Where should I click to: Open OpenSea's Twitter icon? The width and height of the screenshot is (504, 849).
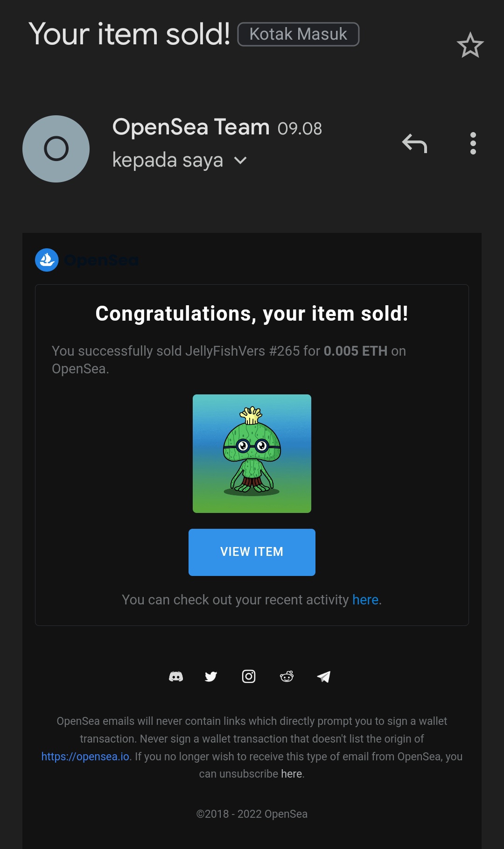pos(211,677)
